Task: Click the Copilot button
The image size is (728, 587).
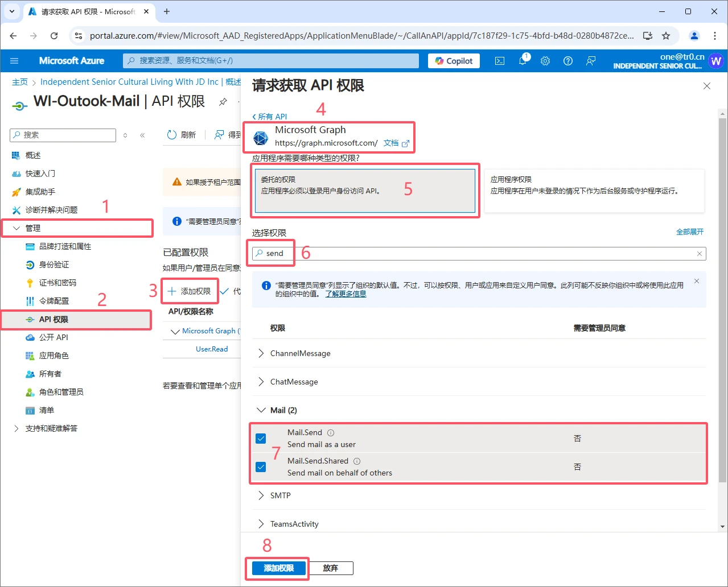Action: click(x=454, y=61)
